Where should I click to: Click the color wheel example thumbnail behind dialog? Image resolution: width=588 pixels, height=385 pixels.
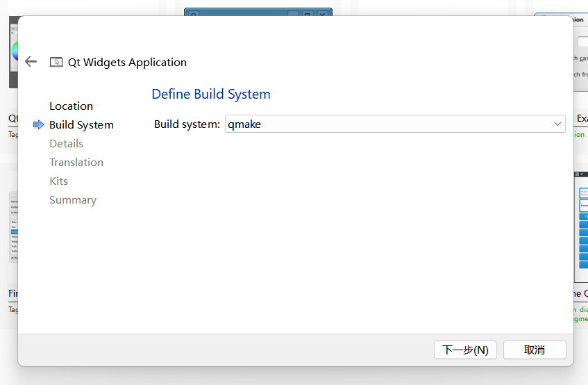pos(13,52)
